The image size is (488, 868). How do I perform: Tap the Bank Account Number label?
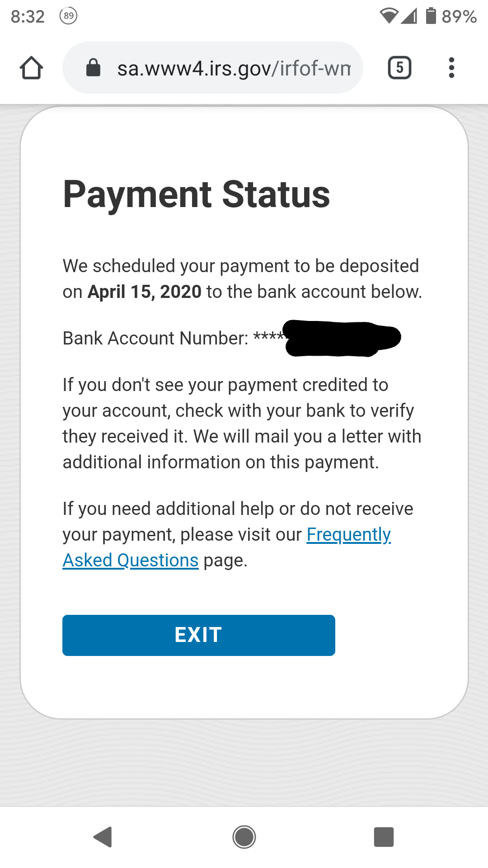click(x=155, y=338)
